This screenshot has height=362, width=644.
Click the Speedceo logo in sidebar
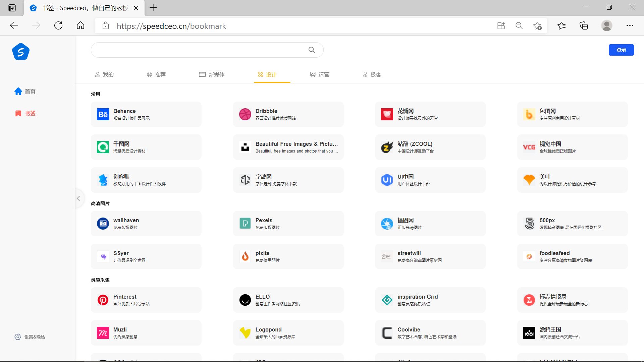click(21, 52)
